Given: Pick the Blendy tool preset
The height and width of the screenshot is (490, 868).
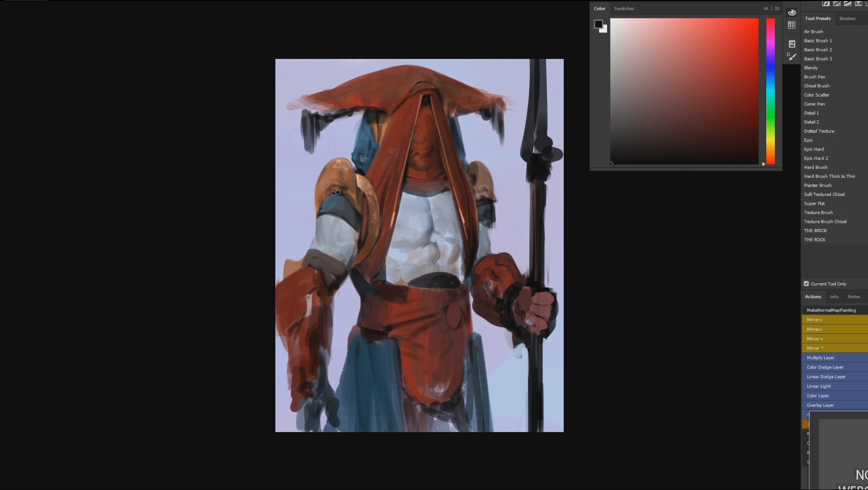Looking at the screenshot, I should (835, 68).
